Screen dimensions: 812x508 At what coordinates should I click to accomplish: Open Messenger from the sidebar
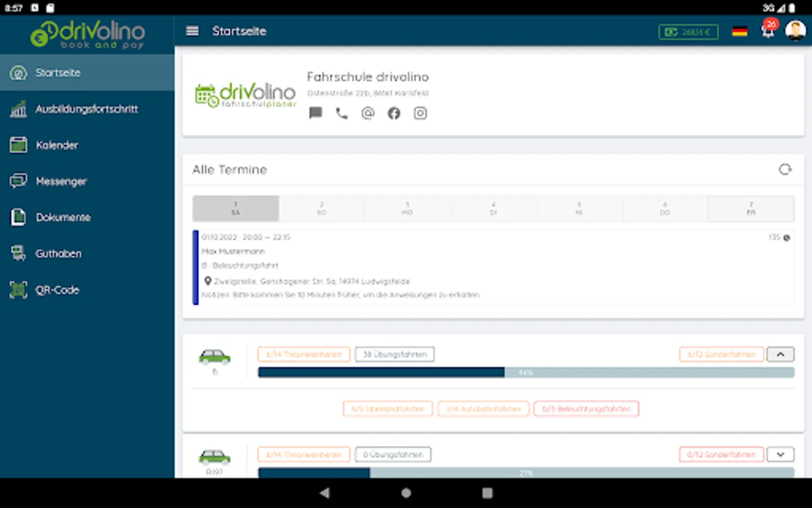point(87,181)
